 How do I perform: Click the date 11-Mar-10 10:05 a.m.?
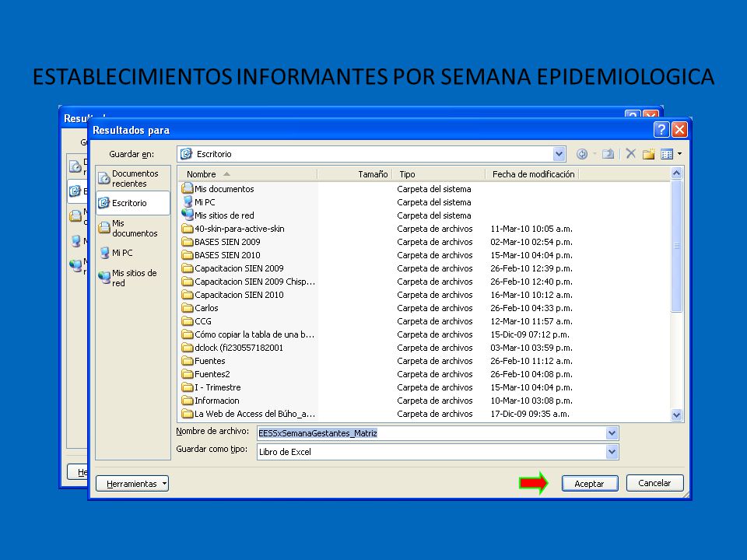[531, 229]
